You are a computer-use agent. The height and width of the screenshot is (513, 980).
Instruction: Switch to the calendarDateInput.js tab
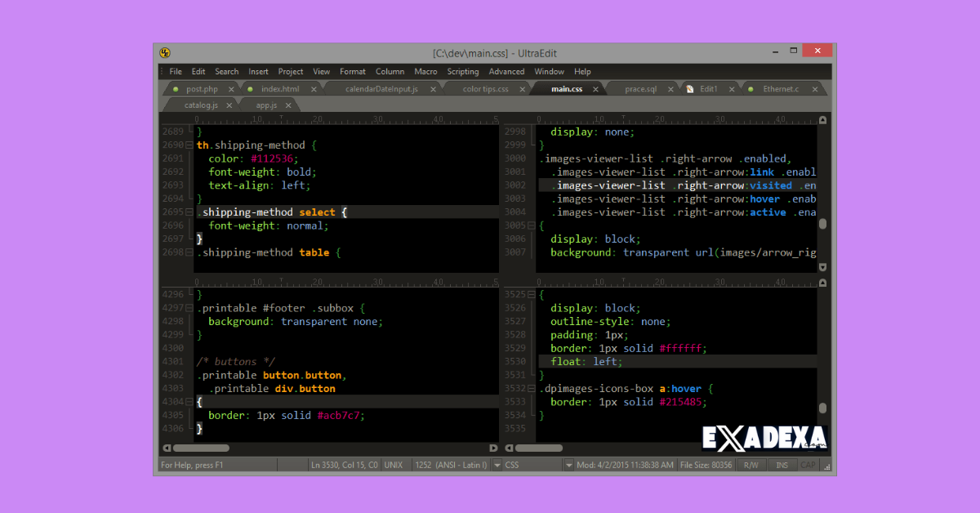point(381,89)
